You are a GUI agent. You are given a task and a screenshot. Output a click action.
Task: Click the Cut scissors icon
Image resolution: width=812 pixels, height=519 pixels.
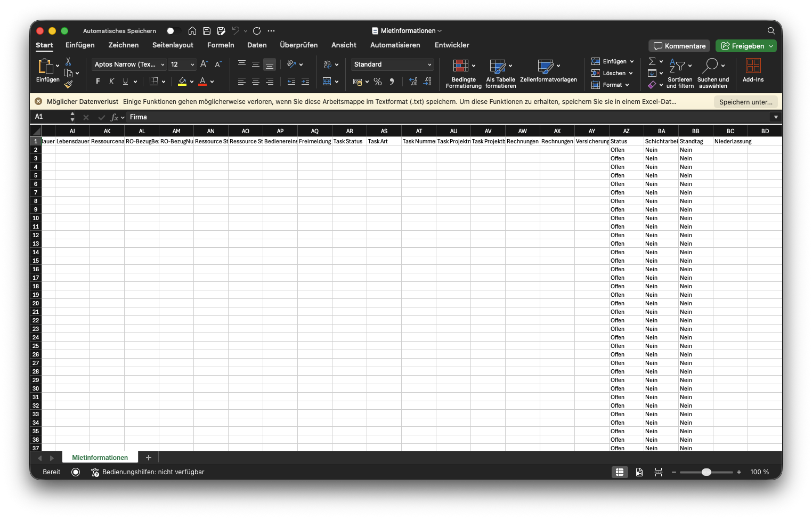(x=68, y=62)
